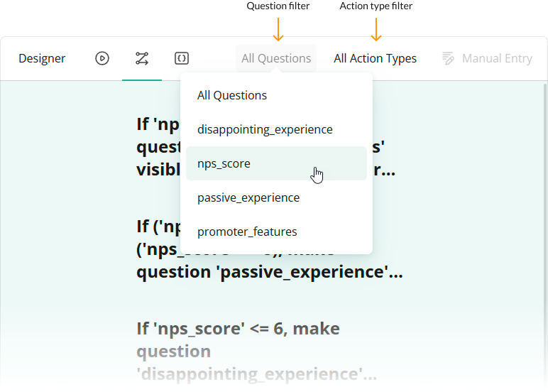
Task: Click the orange arrow above All Action Types
Action: pyautogui.click(x=376, y=29)
